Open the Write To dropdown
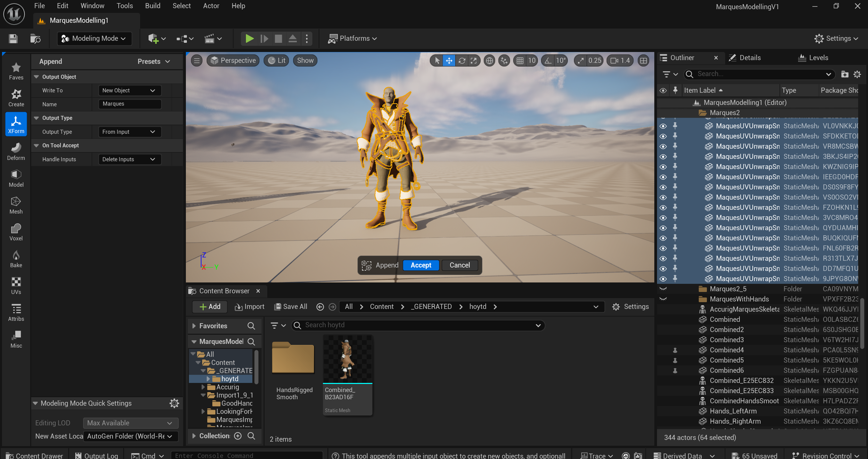Viewport: 868px width, 459px height. pos(129,90)
